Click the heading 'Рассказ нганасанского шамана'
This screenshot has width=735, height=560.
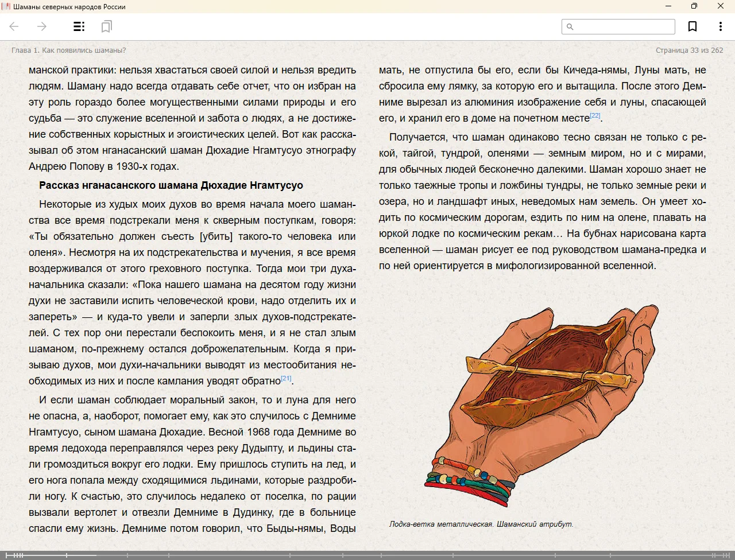click(x=171, y=185)
